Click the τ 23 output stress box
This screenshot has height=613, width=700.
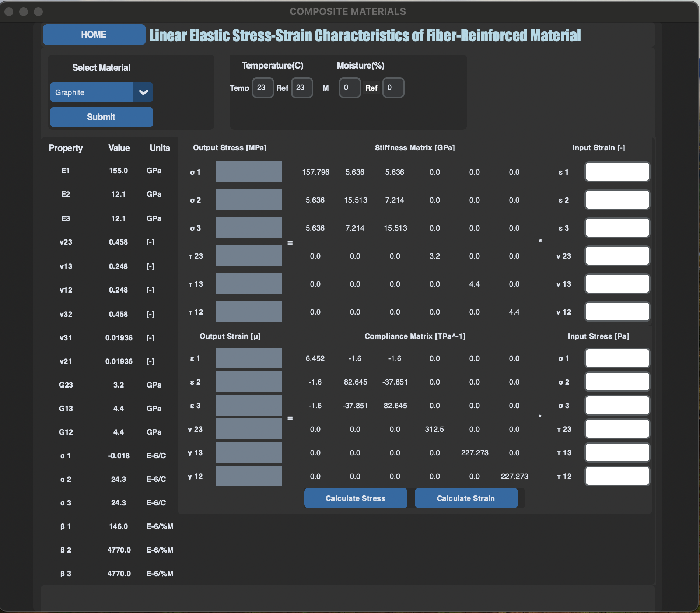pyautogui.click(x=249, y=256)
